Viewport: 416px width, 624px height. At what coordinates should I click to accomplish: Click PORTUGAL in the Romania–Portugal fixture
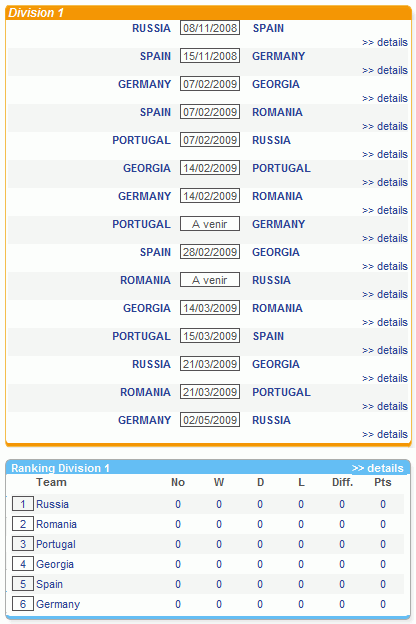(281, 392)
